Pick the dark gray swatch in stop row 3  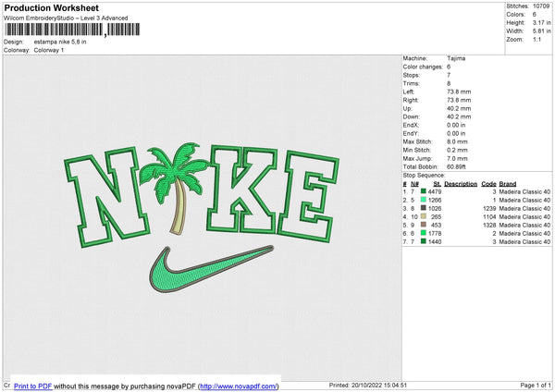(424, 208)
